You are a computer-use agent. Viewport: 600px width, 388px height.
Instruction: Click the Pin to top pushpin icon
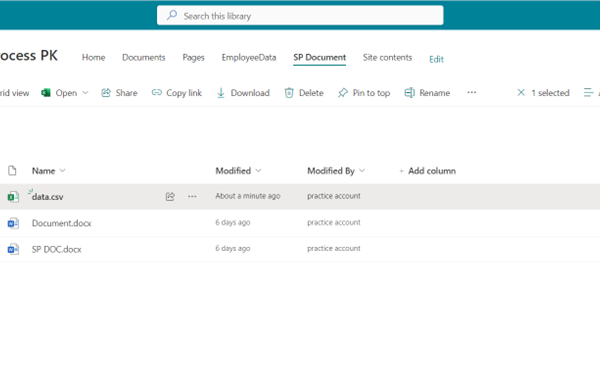click(x=343, y=93)
